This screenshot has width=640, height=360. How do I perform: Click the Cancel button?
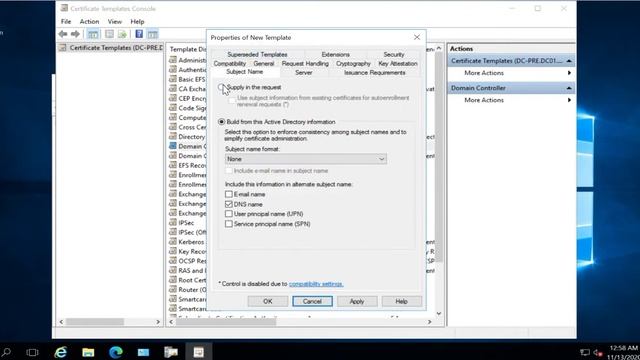(312, 301)
